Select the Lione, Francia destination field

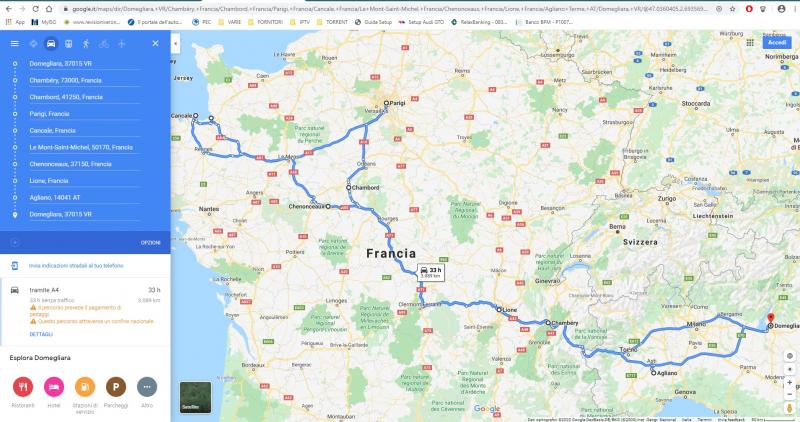[84, 181]
